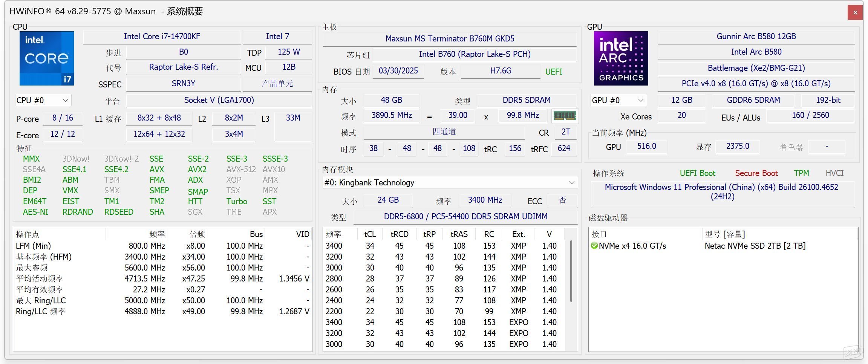Close the HWiNFO summary window
Viewport: 868px width, 364px height.
[x=855, y=12]
